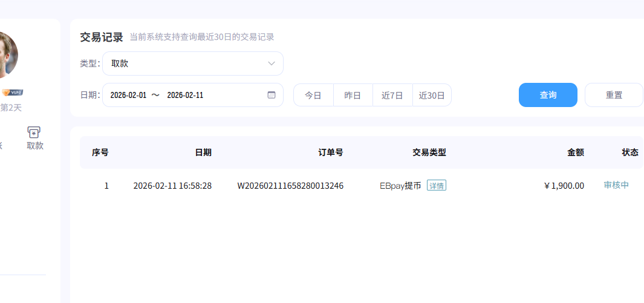This screenshot has width=644, height=303.
Task: Open the calendar icon in date field
Action: coord(272,95)
